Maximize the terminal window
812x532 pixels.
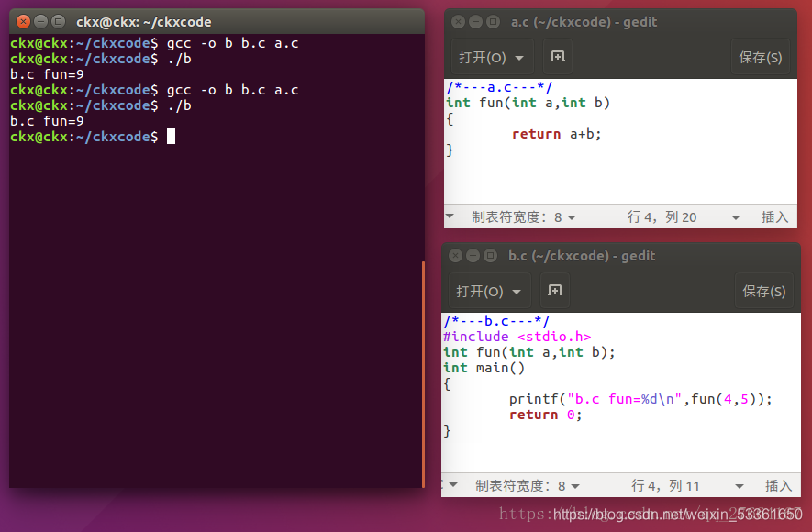click(x=58, y=22)
